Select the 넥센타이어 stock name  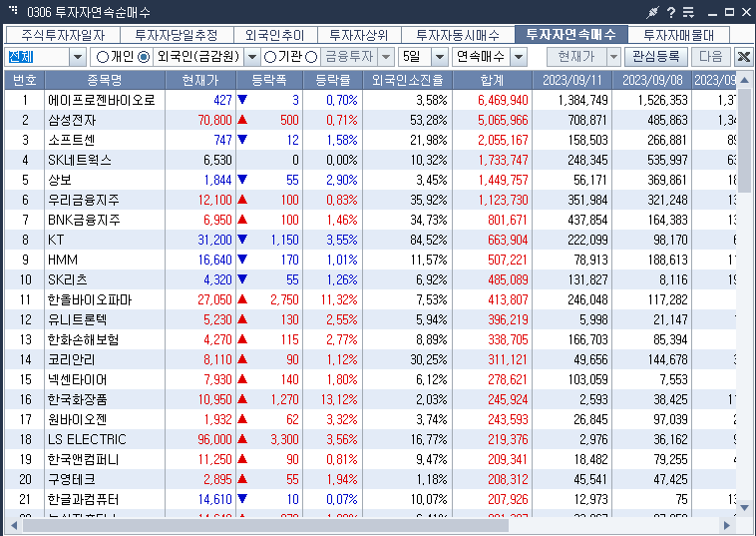click(77, 379)
